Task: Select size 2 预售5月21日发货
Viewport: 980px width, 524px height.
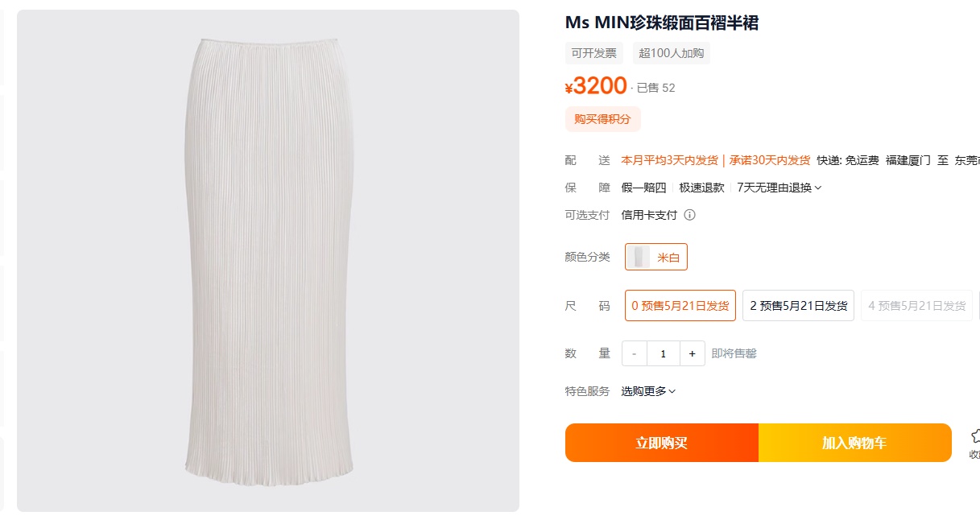Action: (798, 306)
